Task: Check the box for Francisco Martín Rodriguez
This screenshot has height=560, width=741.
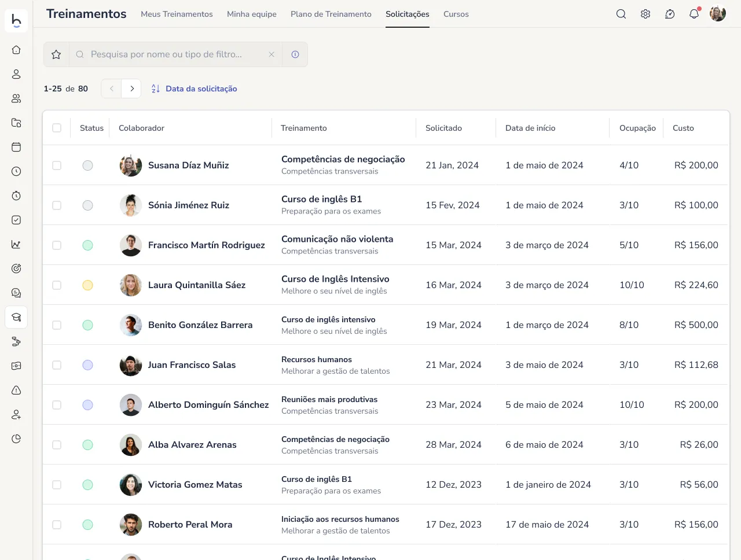Action: tap(57, 245)
